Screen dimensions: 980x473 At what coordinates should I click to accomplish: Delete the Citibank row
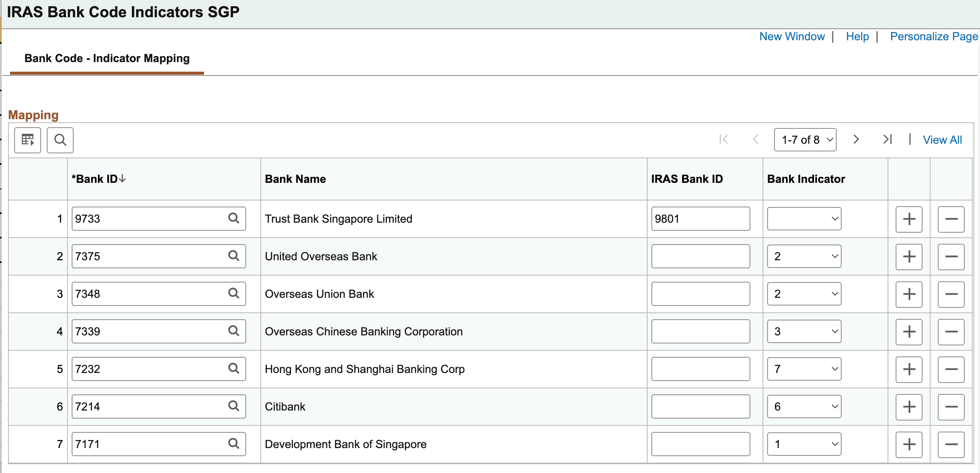[951, 407]
